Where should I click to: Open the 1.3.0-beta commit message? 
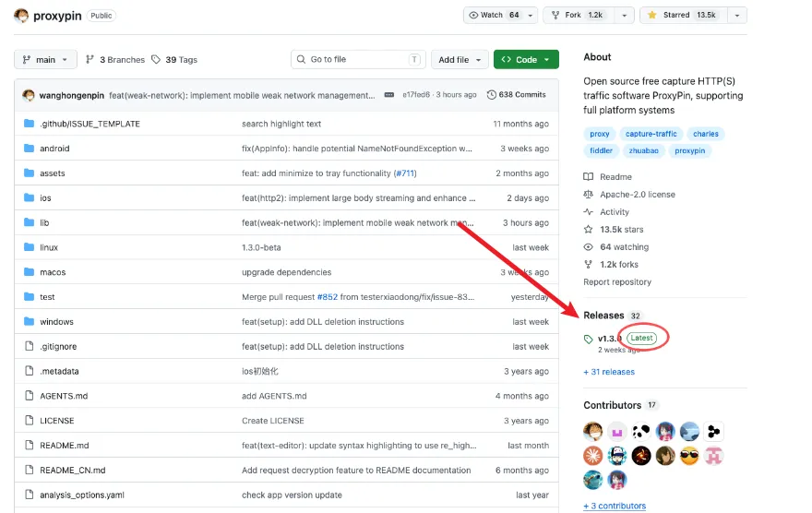[x=261, y=247]
